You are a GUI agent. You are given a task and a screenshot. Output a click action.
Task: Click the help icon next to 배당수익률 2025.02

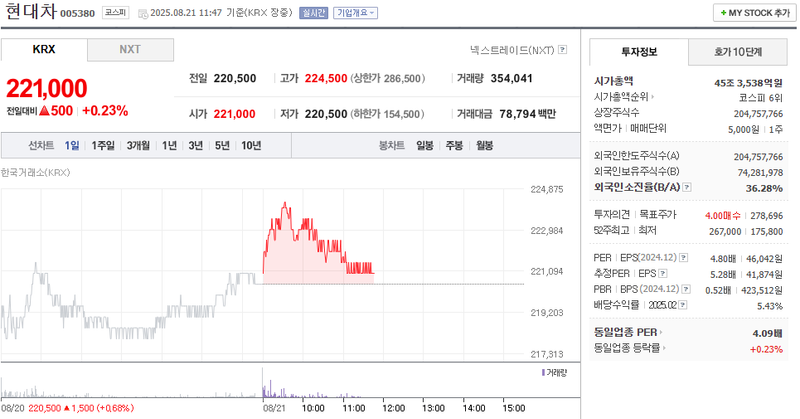tap(683, 305)
